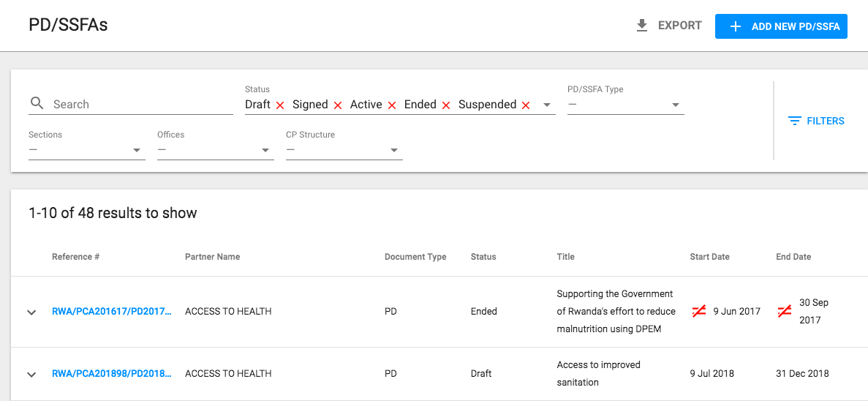Click the Export download icon
The image size is (868, 401).
click(642, 26)
